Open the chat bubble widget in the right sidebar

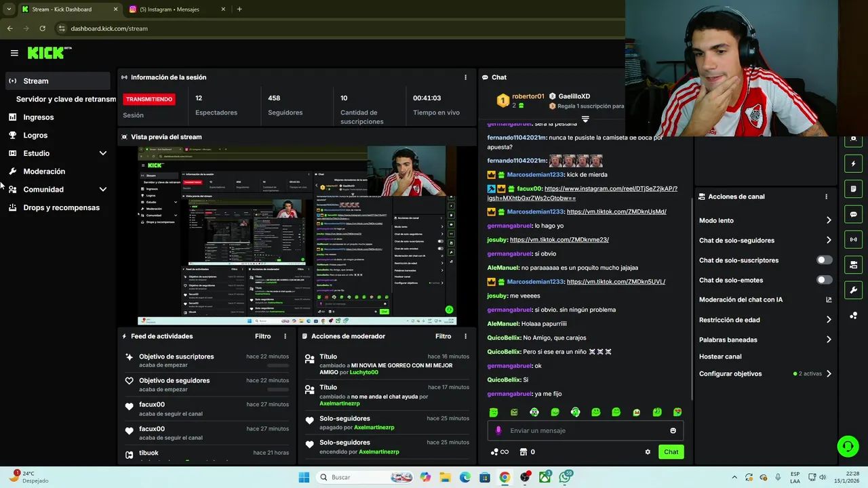tap(853, 214)
